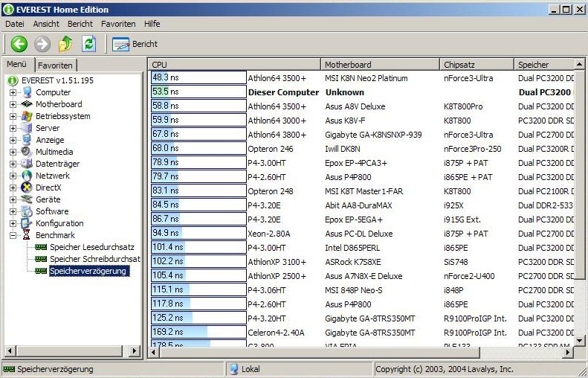Expand the Anzeige tree node
Screen dimensions: 588x378
tap(13, 140)
